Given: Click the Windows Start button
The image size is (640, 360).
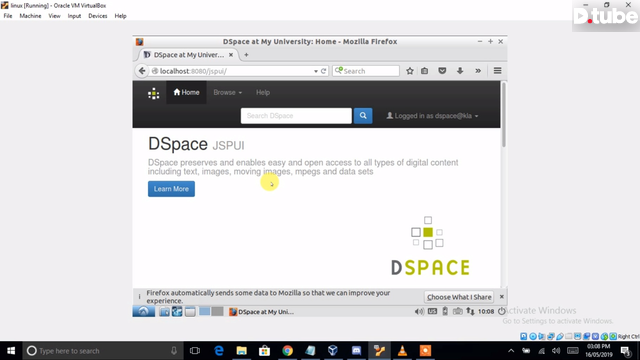Looking at the screenshot, I should click(x=11, y=351).
